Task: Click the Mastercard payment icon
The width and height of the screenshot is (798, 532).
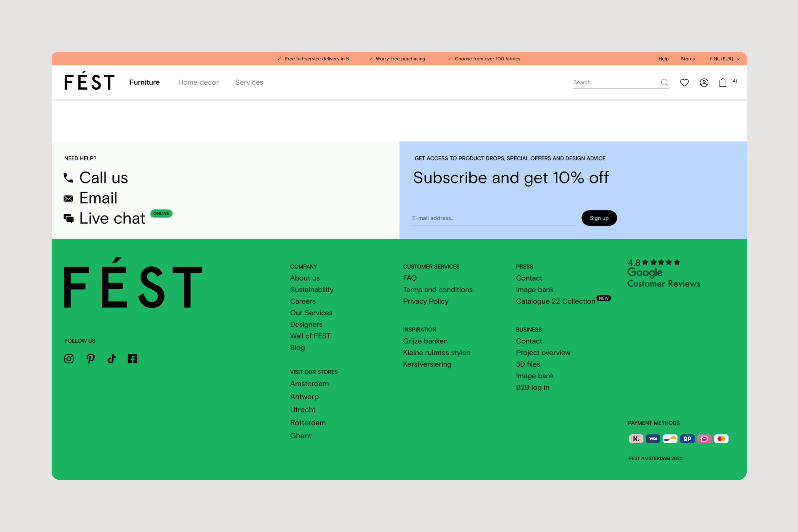Action: [721, 439]
